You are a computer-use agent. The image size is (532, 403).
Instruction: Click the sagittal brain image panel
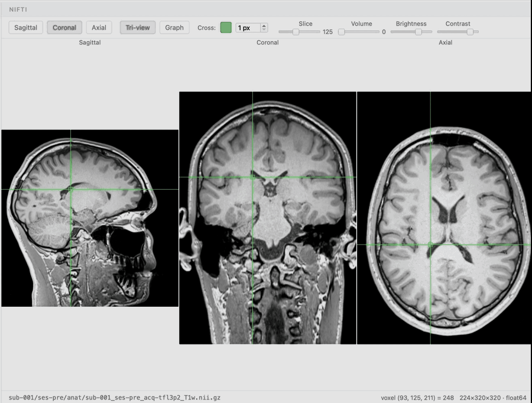tap(90, 218)
